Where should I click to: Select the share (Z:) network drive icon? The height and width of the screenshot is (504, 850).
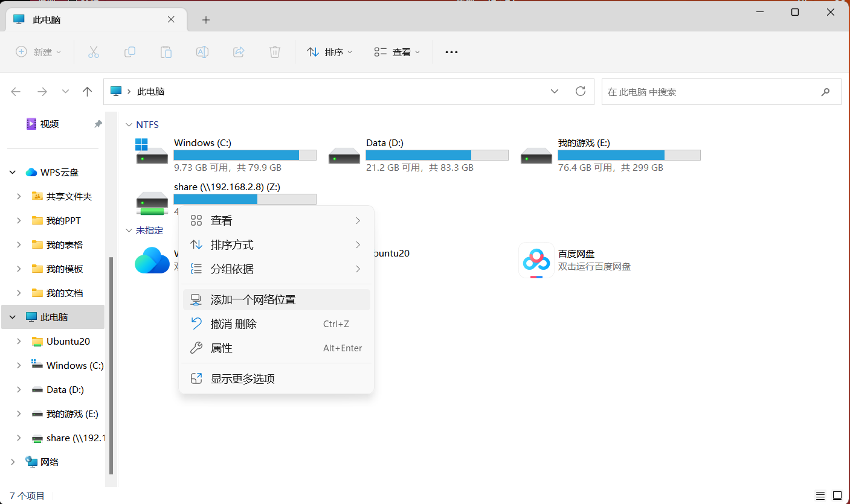click(x=152, y=203)
